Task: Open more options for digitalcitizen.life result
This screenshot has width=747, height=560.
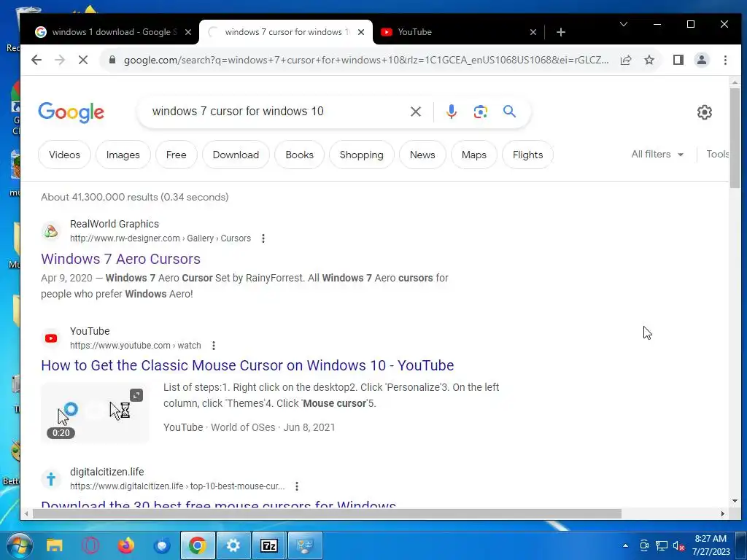Action: pos(296,486)
